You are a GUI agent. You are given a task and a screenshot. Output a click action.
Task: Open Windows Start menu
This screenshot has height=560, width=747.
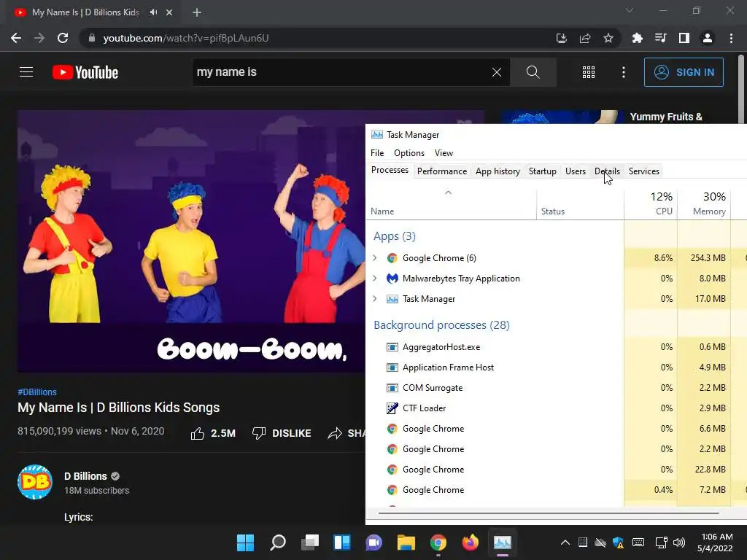point(245,542)
